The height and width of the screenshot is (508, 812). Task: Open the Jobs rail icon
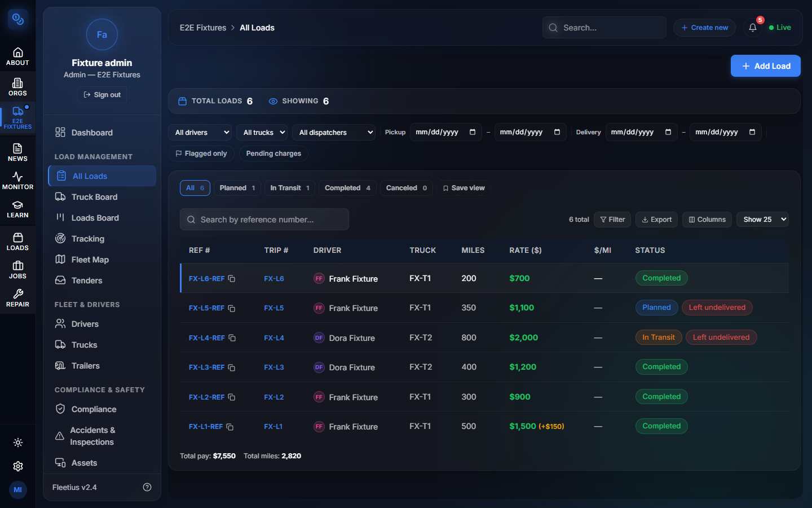tap(17, 270)
